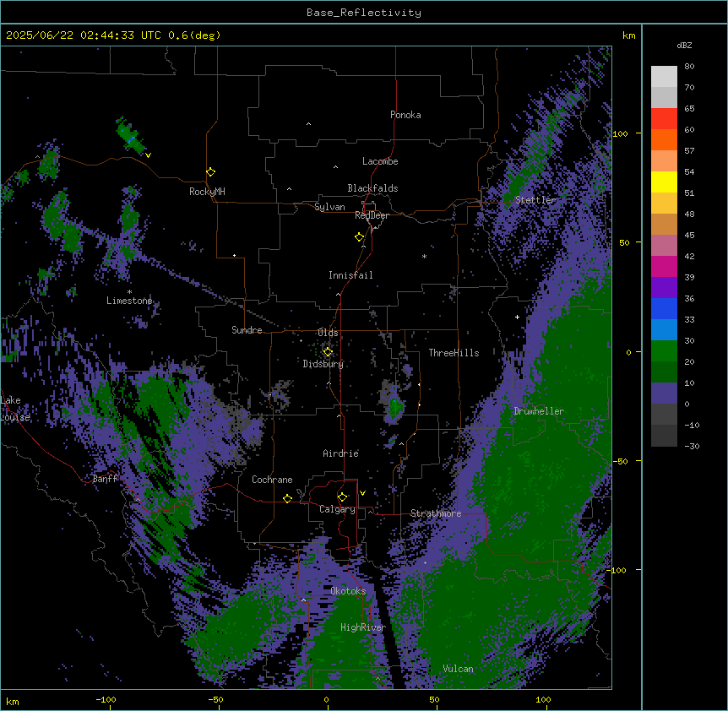Select the light gray 80-70 dBZ swatch
Image resolution: width=728 pixels, height=711 pixels.
tap(664, 77)
